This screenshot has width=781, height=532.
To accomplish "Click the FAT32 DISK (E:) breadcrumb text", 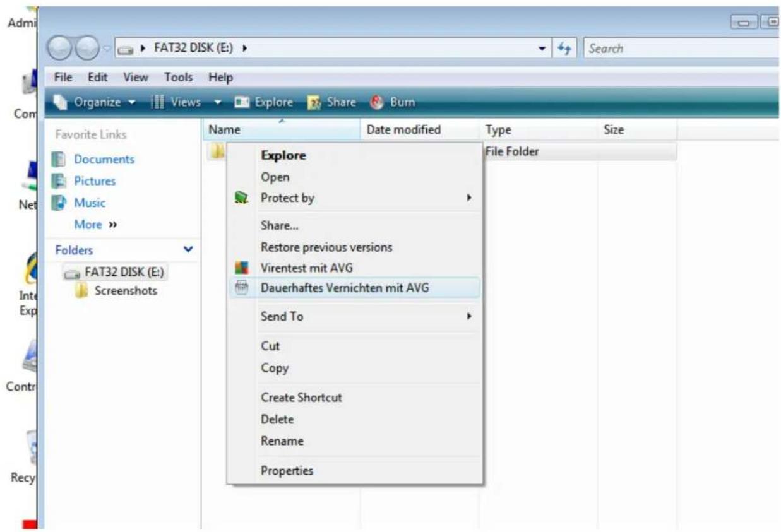I will [x=194, y=49].
